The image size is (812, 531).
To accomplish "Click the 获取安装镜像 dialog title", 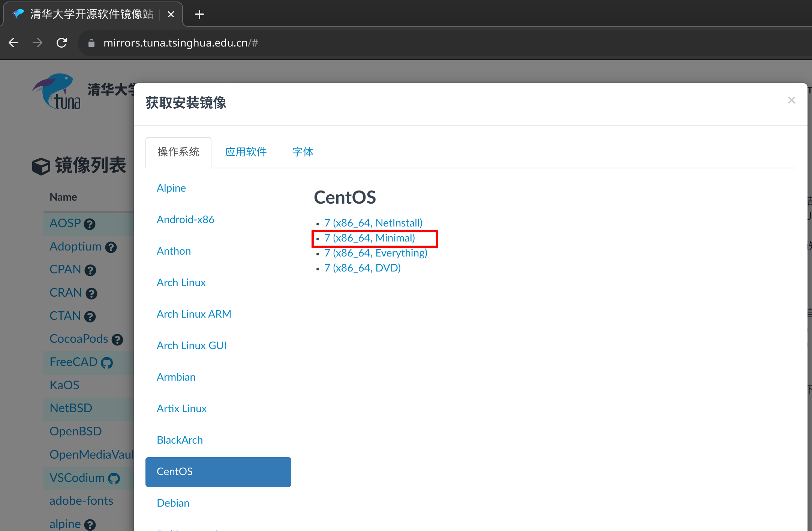I will click(x=186, y=103).
